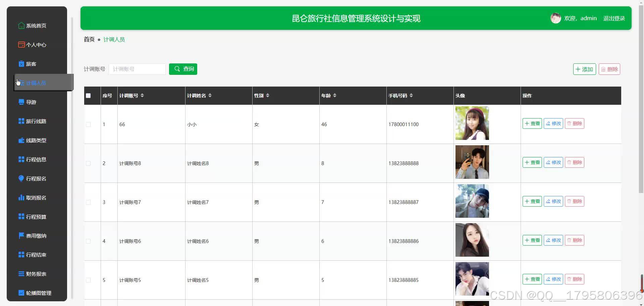
Task: Tick the select-all checkbox in table header
Action: [x=88, y=96]
